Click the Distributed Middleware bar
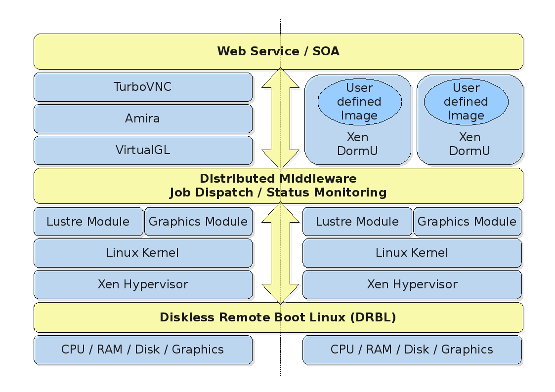The width and height of the screenshot is (555, 392). coord(278,186)
